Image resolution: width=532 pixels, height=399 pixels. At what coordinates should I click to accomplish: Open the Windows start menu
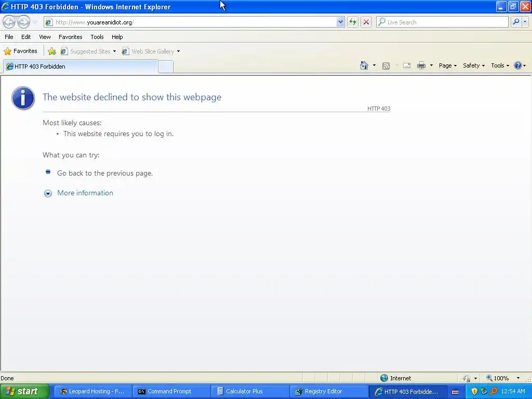click(24, 391)
